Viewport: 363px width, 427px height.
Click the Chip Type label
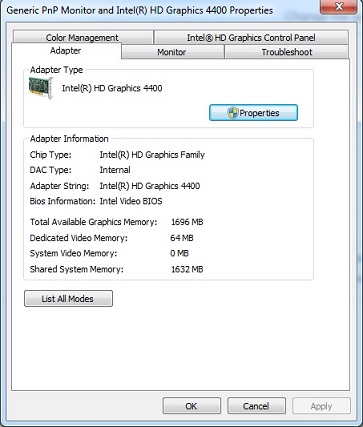pos(51,155)
